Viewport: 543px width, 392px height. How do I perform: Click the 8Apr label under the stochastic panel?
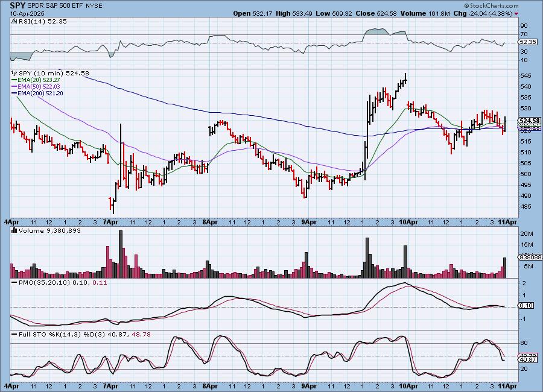[x=210, y=386]
